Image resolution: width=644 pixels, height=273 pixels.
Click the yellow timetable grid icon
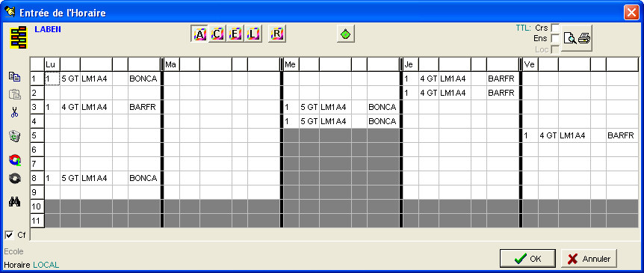pos(19,37)
